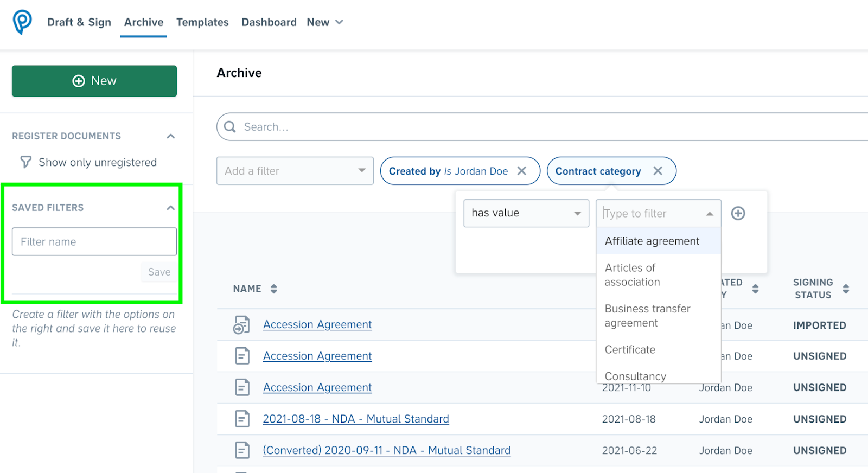Click the document icon beside 2021-08-18 NDA
The width and height of the screenshot is (868, 473).
coord(242,419)
